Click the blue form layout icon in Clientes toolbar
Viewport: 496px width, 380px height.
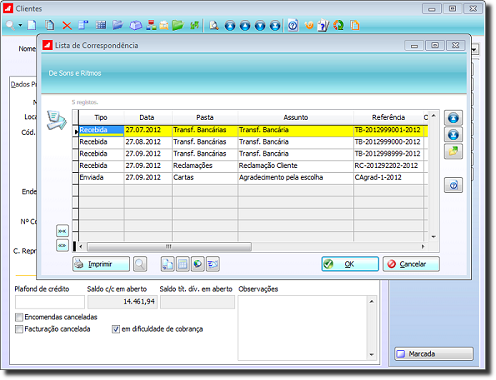83,25
